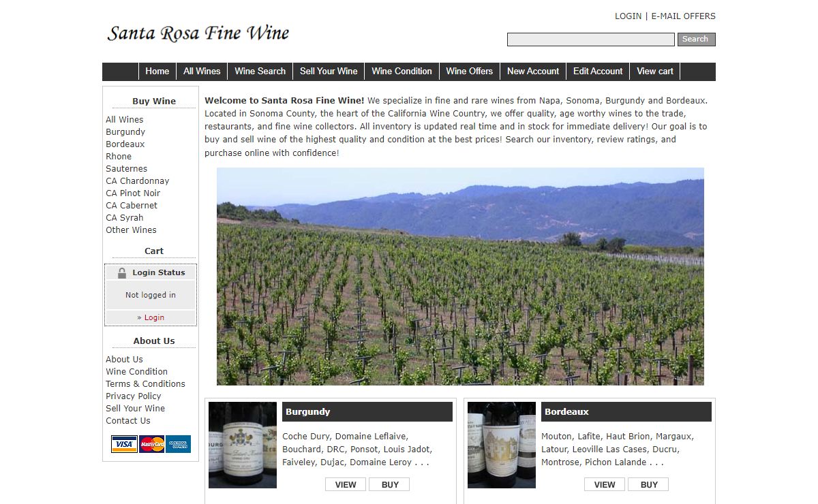Click the Visa card icon
Image resolution: width=818 pixels, height=504 pixels.
pos(124,444)
